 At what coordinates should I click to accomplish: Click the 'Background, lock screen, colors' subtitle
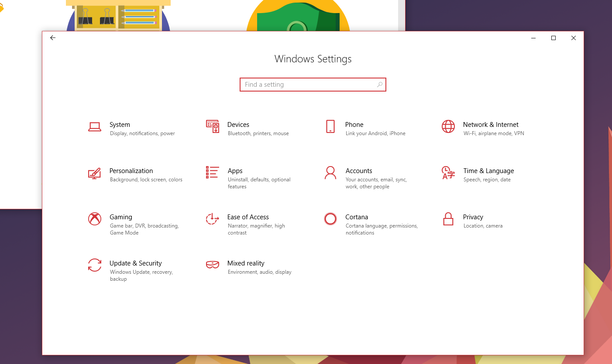[x=146, y=179]
